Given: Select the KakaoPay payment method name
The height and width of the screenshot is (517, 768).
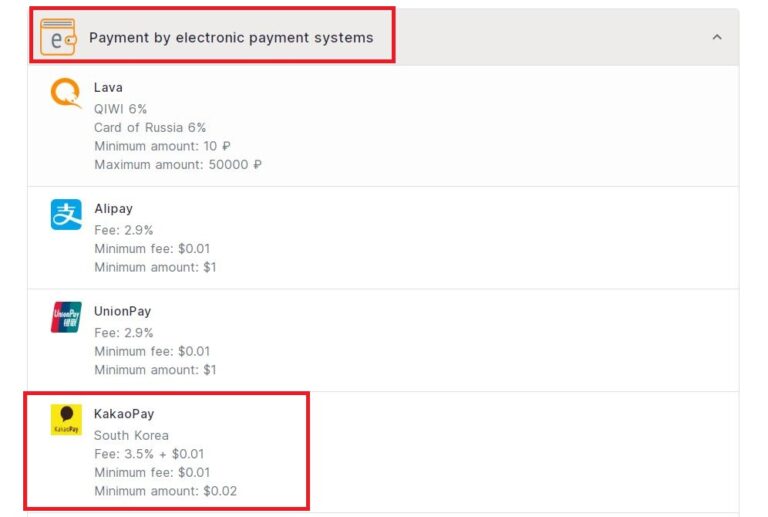Looking at the screenshot, I should [124, 414].
